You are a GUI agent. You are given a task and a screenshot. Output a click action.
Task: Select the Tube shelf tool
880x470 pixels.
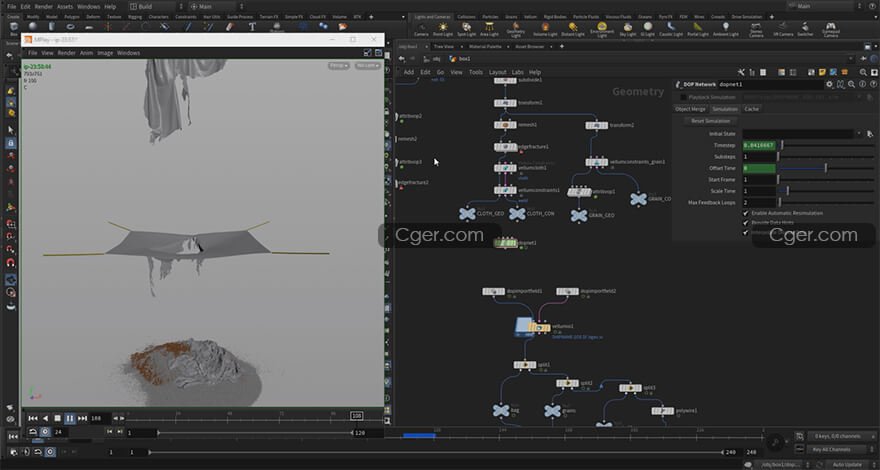click(x=52, y=27)
